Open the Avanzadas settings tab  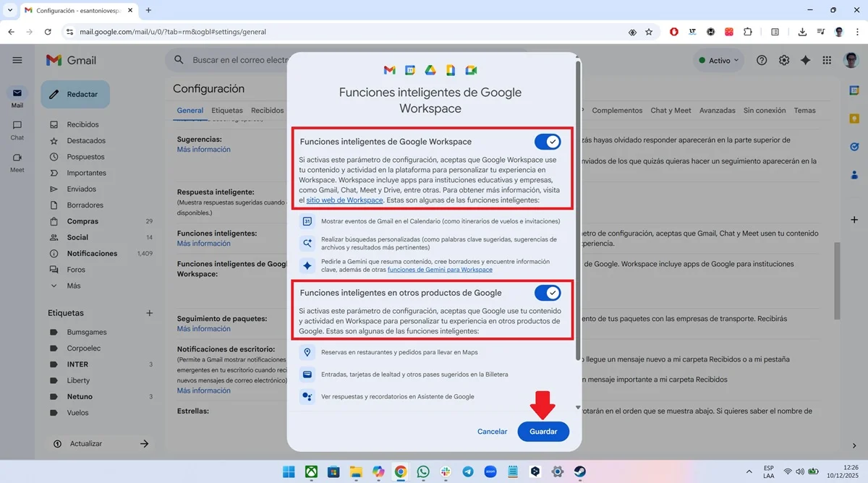tap(717, 111)
